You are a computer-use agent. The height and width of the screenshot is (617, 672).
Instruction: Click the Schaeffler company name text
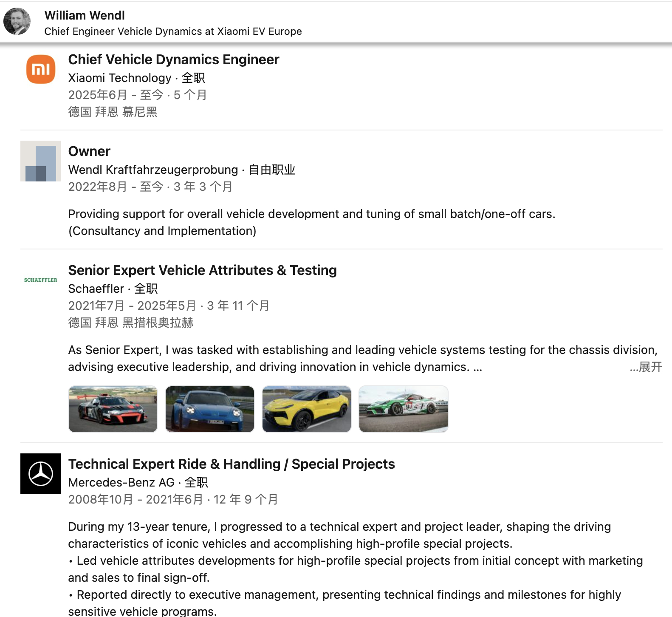click(96, 289)
